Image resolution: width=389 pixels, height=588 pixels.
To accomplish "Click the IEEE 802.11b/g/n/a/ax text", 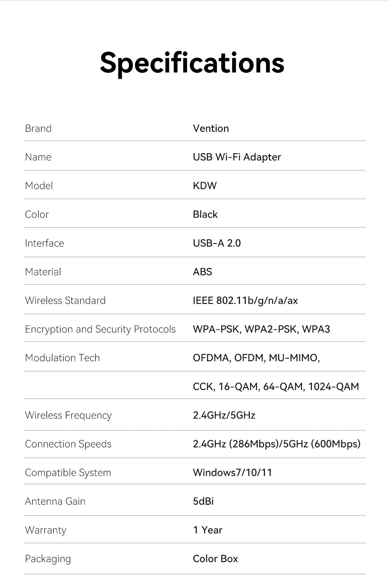I will pyautogui.click(x=245, y=300).
